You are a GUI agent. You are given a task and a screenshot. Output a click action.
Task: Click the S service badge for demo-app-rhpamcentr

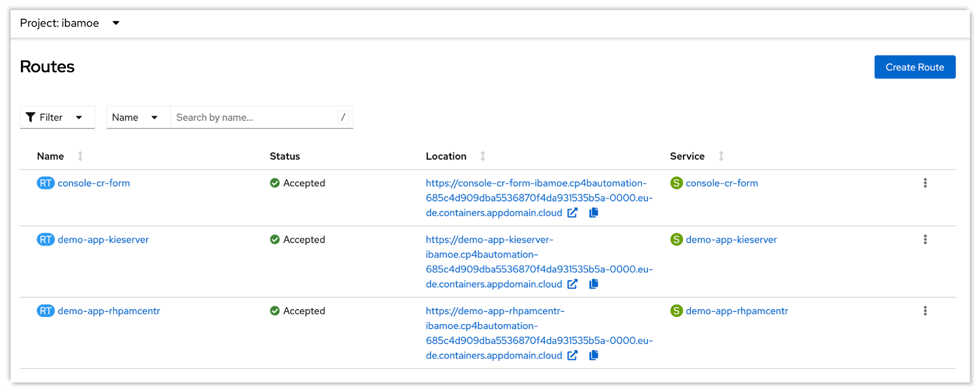point(676,311)
